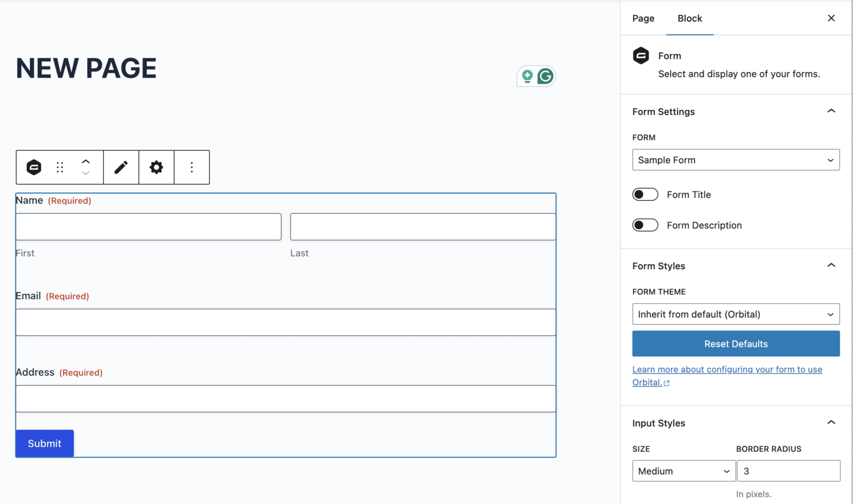Open form settings via gear icon

(156, 167)
